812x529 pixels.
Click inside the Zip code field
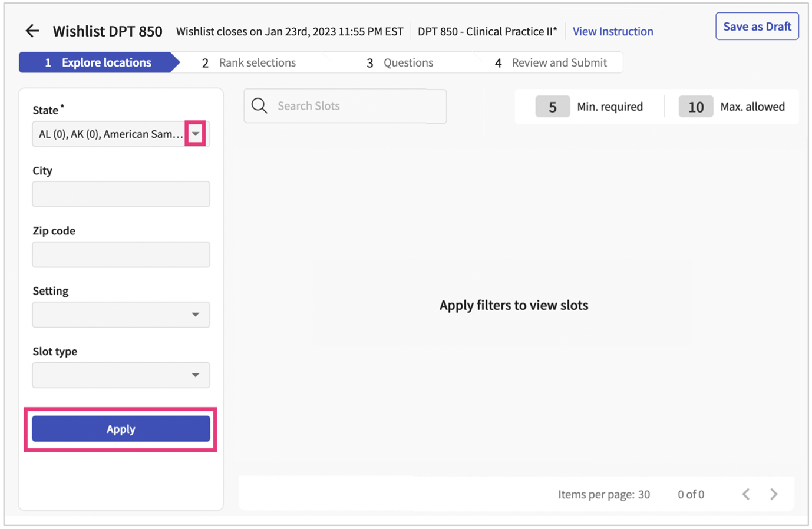[121, 254]
